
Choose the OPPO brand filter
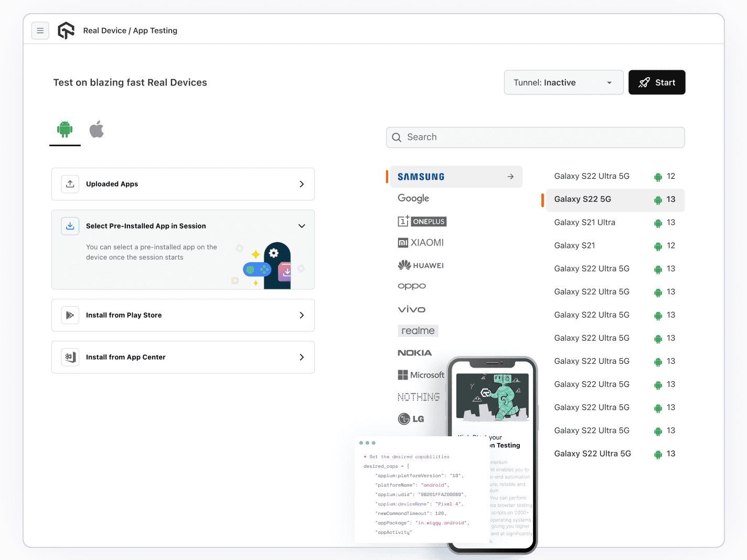click(412, 286)
